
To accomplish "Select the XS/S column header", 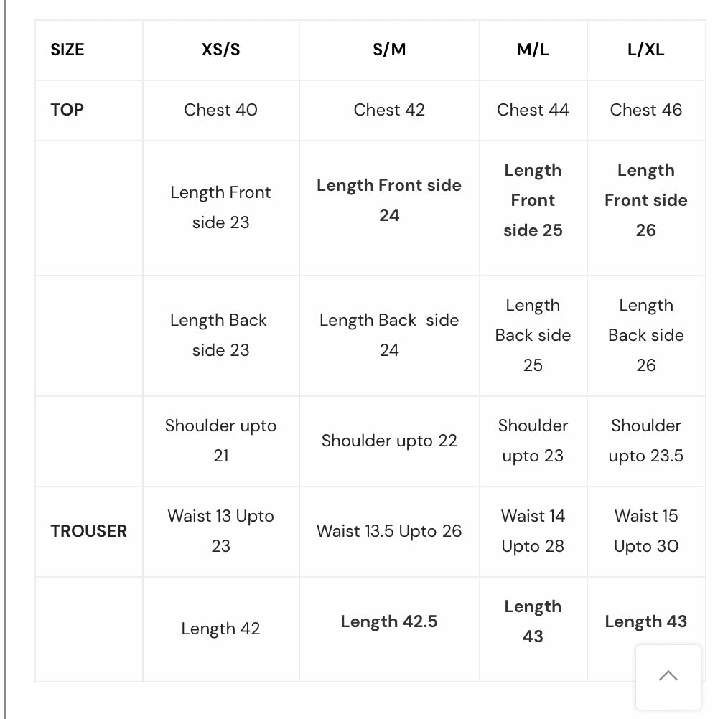I will click(x=220, y=50).
